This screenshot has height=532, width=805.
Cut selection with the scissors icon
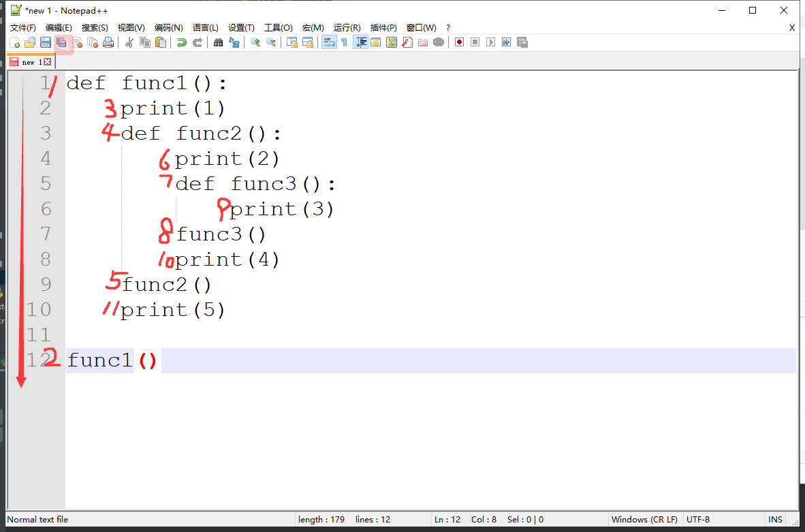[129, 43]
